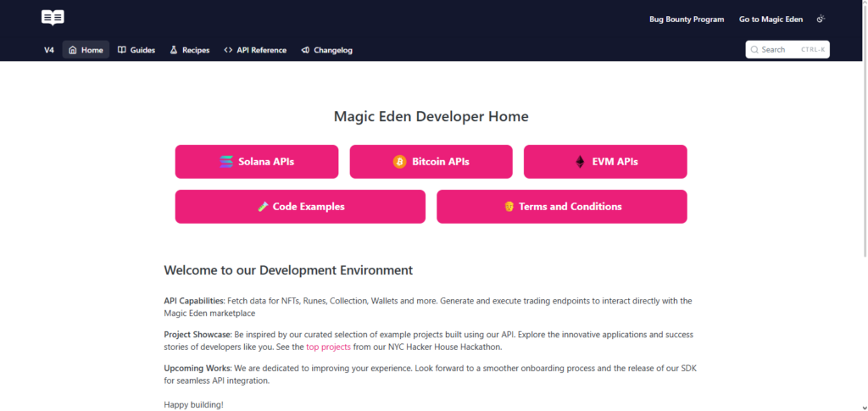Follow the Go to Magic Eden link
The image size is (868, 411).
[x=771, y=19]
